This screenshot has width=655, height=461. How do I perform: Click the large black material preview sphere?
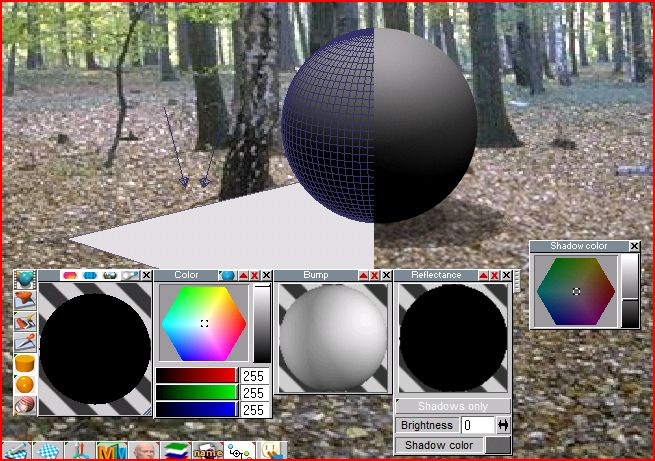[95, 348]
